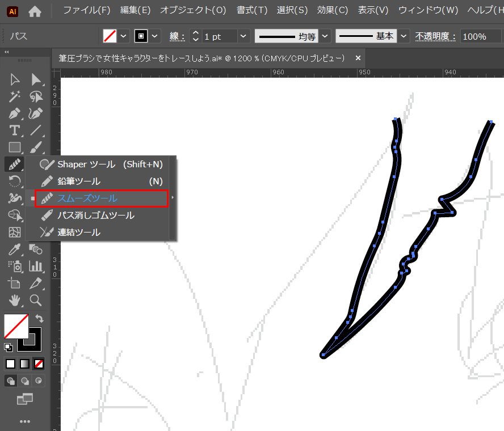The width and height of the screenshot is (504, 431).
Task: Select the Selection tool (black arrow outline)
Action: coord(14,79)
